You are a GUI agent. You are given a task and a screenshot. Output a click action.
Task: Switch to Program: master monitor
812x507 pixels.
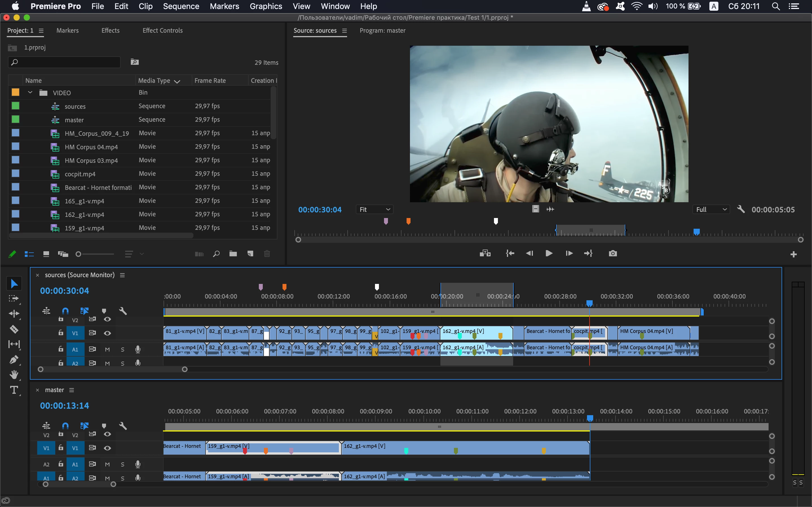[382, 30]
